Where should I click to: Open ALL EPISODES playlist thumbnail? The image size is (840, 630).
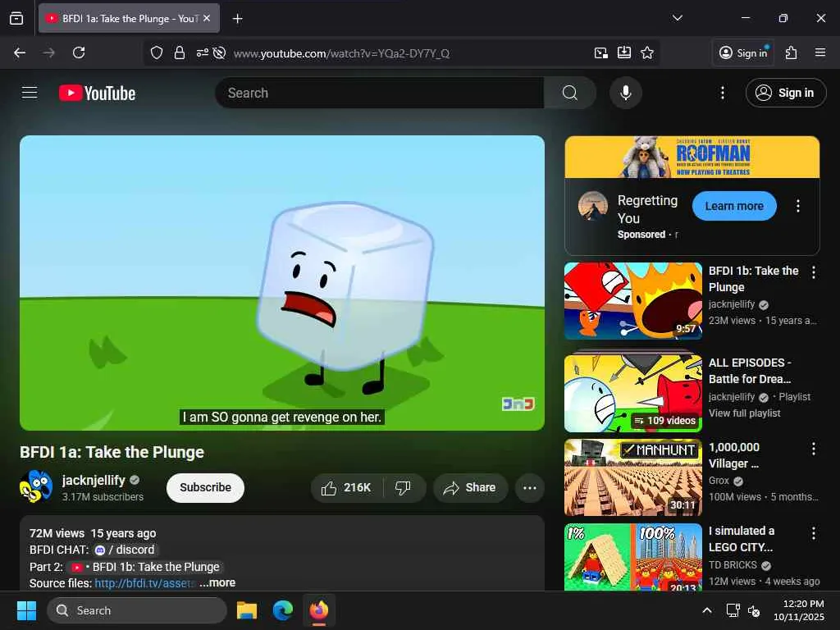tap(633, 393)
